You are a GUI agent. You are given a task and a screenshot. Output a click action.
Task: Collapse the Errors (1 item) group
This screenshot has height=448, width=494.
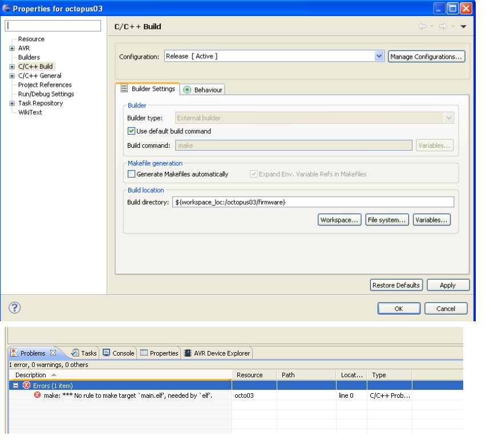pos(15,385)
